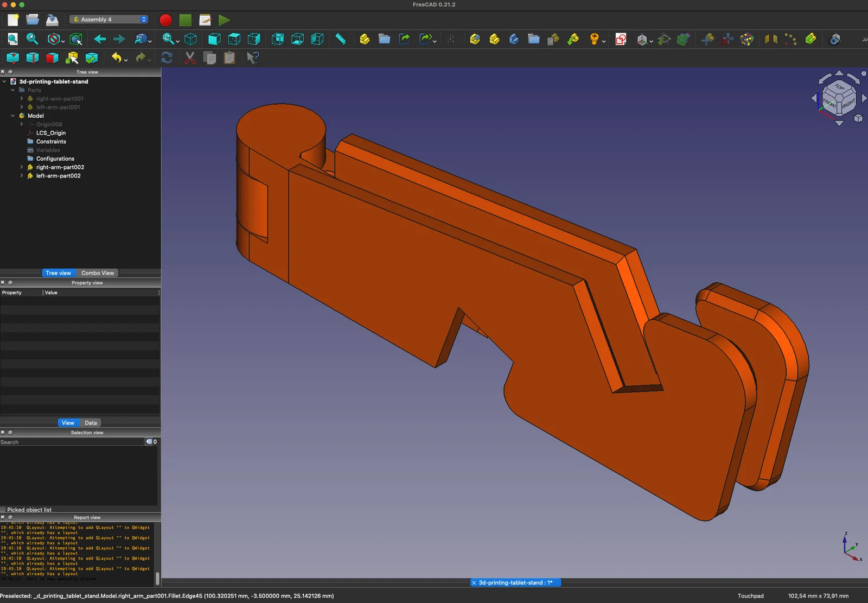Click the vertex selection filter icon

[x=13, y=58]
